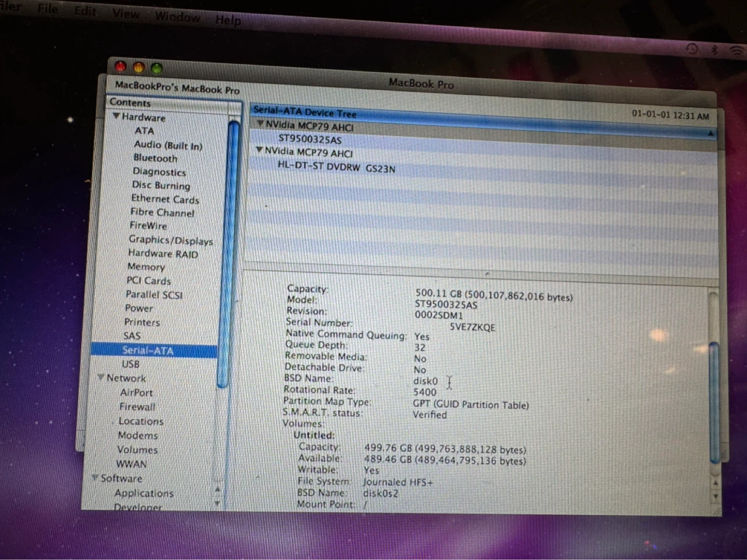Select the ST9500325AS drive in device tree
This screenshot has height=560, width=747.
click(310, 139)
